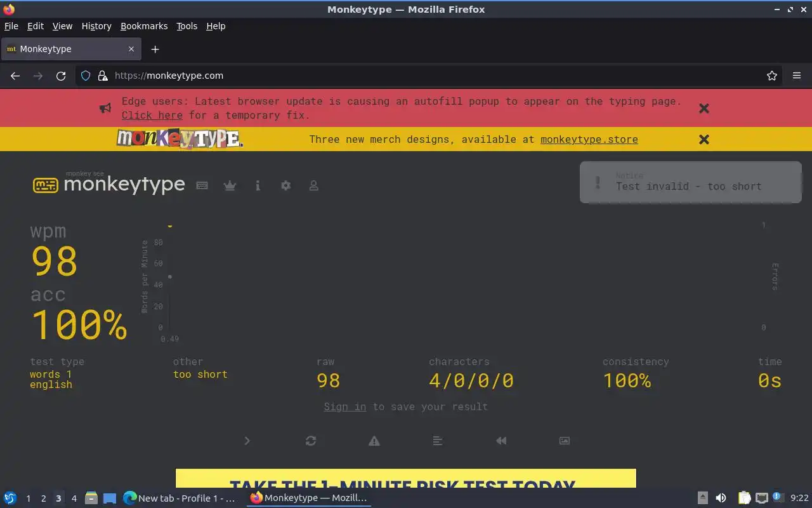Open the Bookmarks menu
Screen dimensions: 812x508
144,26
